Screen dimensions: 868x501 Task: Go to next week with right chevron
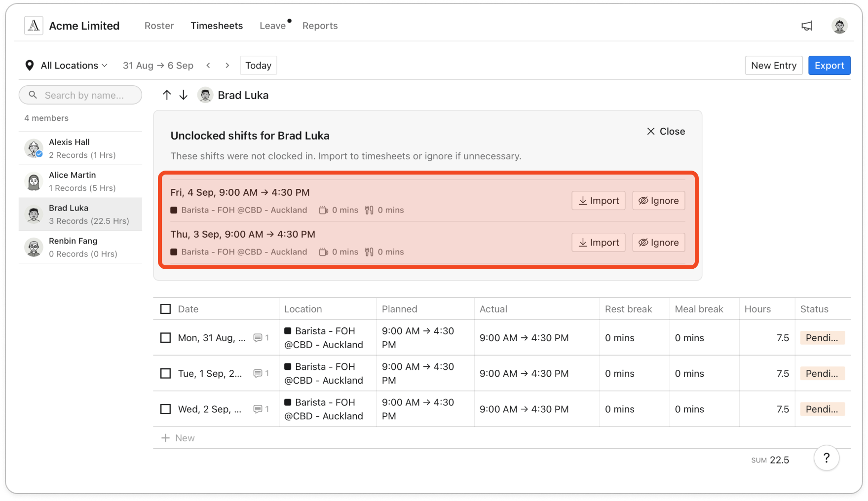coord(227,66)
